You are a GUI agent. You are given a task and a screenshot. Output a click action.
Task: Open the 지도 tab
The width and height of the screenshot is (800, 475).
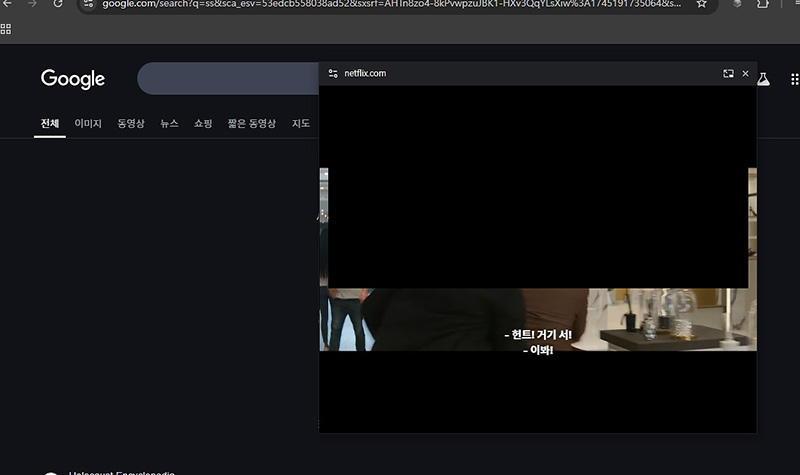point(301,123)
